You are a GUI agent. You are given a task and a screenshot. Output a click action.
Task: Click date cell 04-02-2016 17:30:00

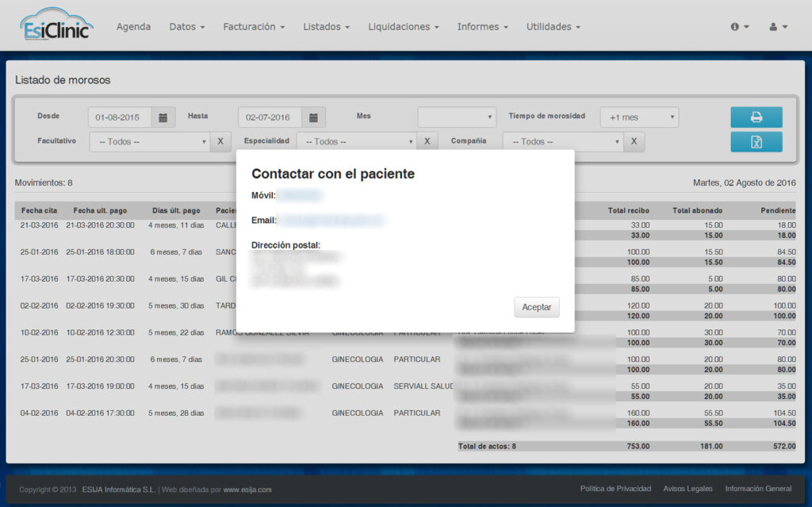(x=100, y=413)
